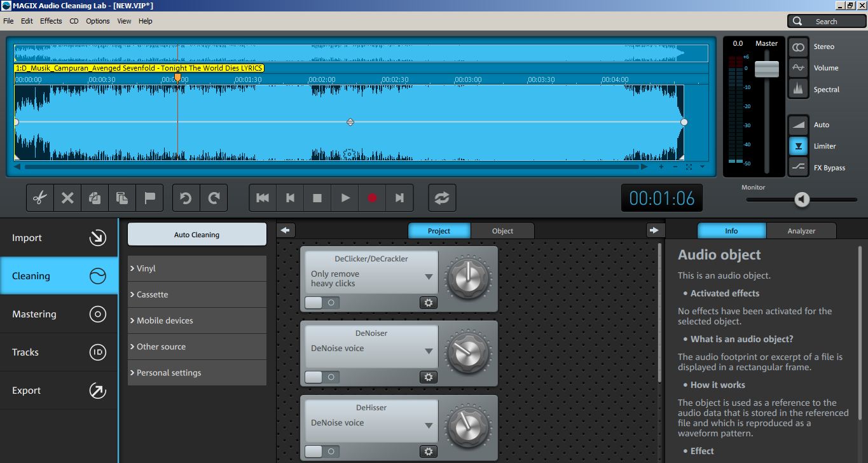
Task: Stop playback
Action: [317, 198]
